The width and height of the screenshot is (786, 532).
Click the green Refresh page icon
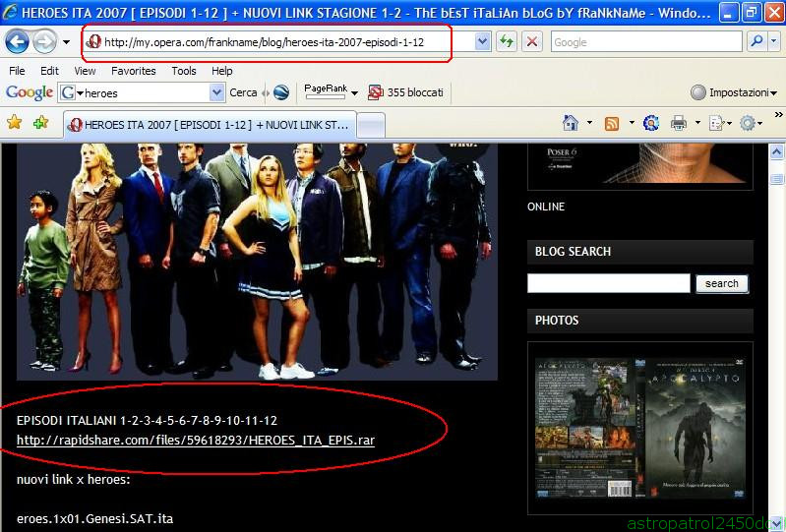point(507,42)
